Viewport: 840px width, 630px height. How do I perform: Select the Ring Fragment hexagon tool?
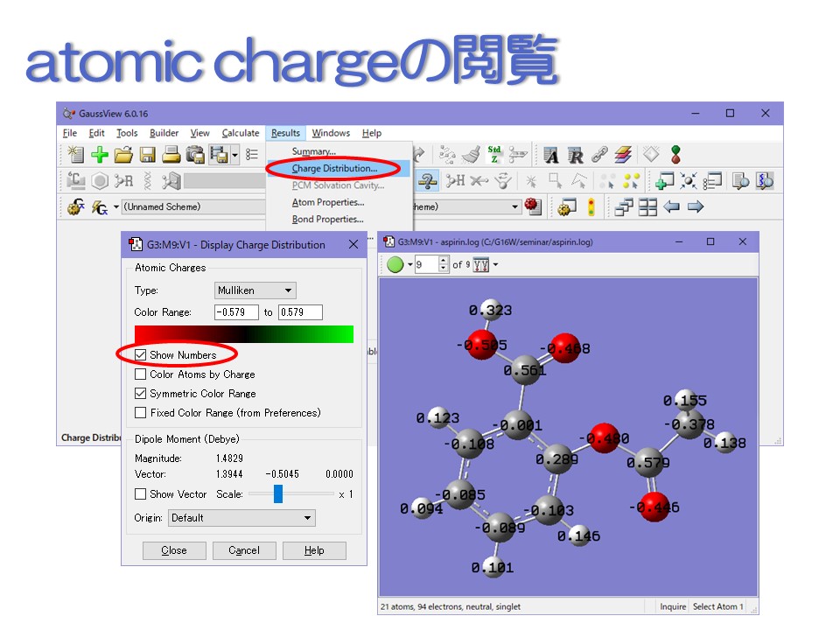point(100,181)
